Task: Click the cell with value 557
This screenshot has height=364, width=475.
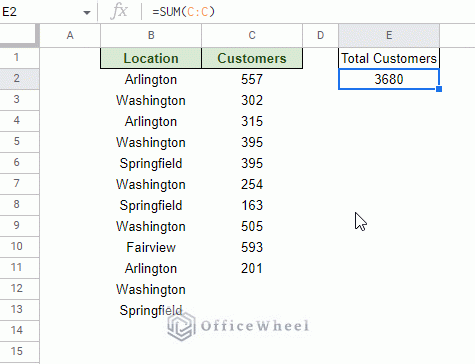Action: 252,79
